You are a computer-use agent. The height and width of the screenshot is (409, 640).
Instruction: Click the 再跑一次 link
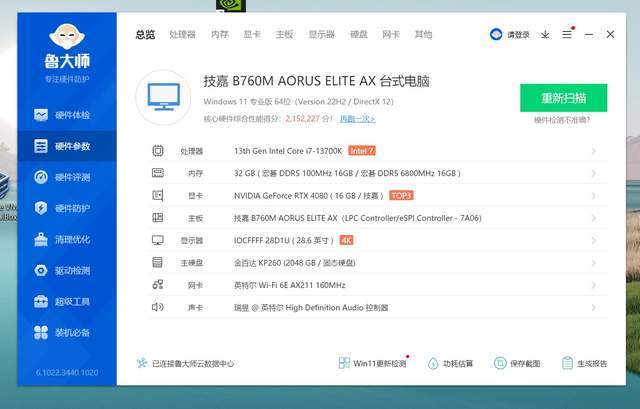358,119
